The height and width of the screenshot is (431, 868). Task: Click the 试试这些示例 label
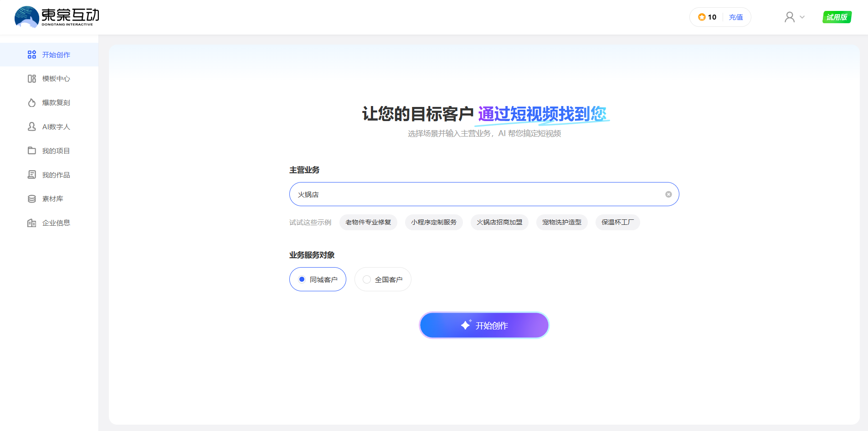point(310,222)
